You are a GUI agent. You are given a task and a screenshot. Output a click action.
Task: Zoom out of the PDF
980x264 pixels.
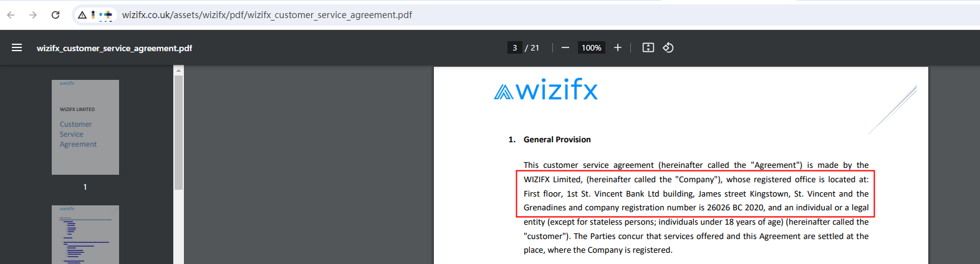click(x=565, y=48)
